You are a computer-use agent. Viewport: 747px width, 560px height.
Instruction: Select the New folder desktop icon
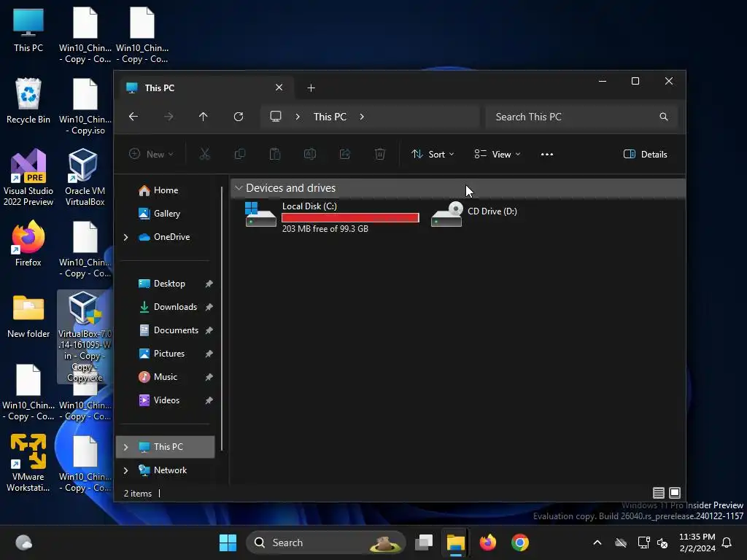point(28,316)
